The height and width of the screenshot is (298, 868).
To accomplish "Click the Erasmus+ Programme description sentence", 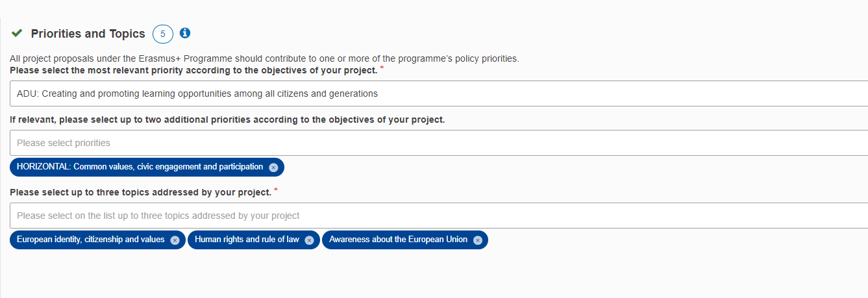I will [264, 58].
